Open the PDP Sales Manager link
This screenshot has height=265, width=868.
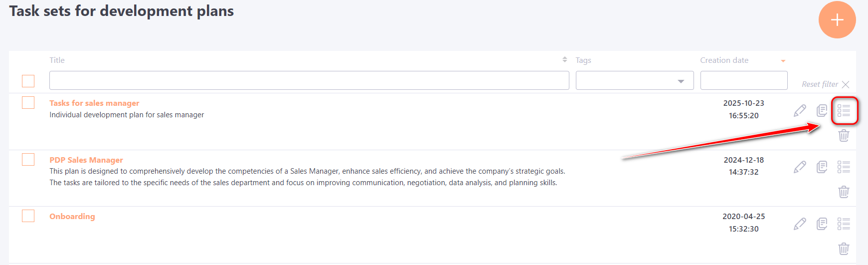pos(86,160)
